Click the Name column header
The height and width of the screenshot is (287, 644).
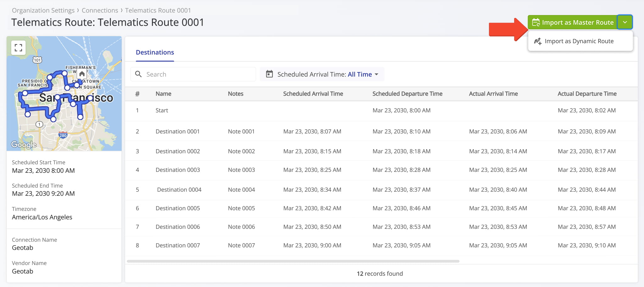(x=163, y=94)
